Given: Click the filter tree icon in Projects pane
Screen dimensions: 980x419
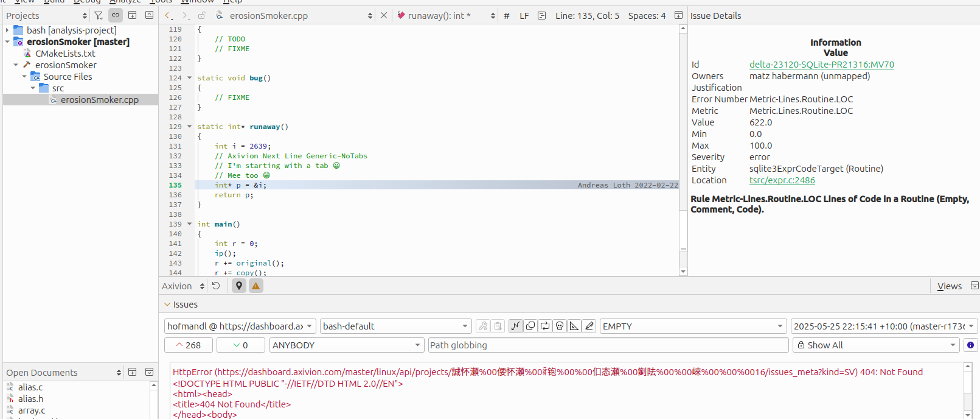Looking at the screenshot, I should 99,15.
